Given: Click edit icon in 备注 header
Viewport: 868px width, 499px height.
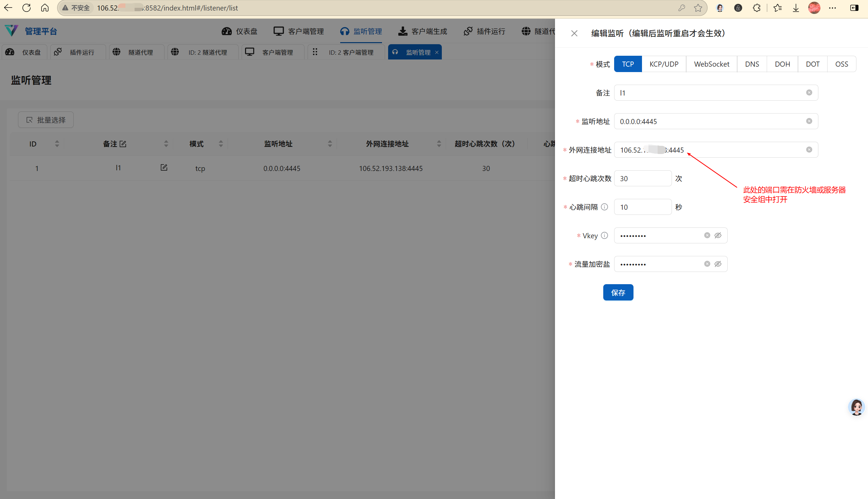Looking at the screenshot, I should click(123, 144).
